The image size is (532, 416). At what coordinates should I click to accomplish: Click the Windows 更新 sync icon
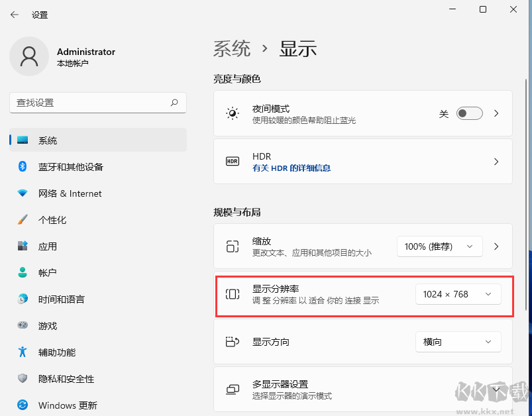pyautogui.click(x=23, y=405)
